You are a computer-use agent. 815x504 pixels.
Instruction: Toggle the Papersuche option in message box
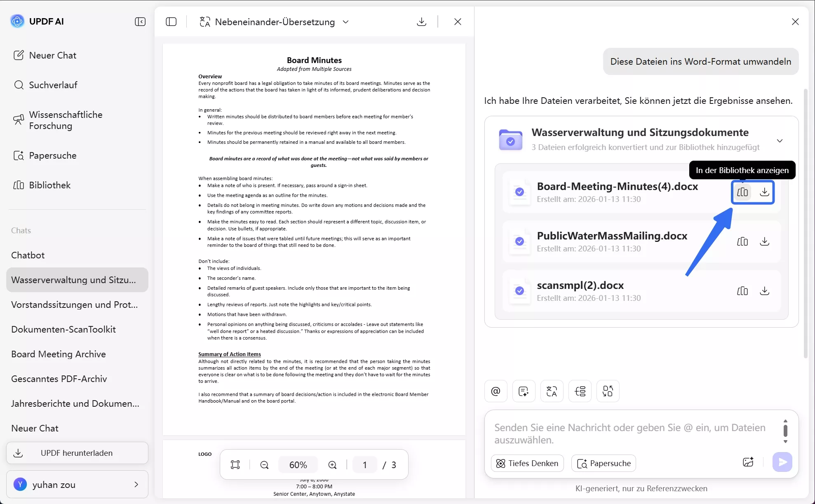coord(604,463)
